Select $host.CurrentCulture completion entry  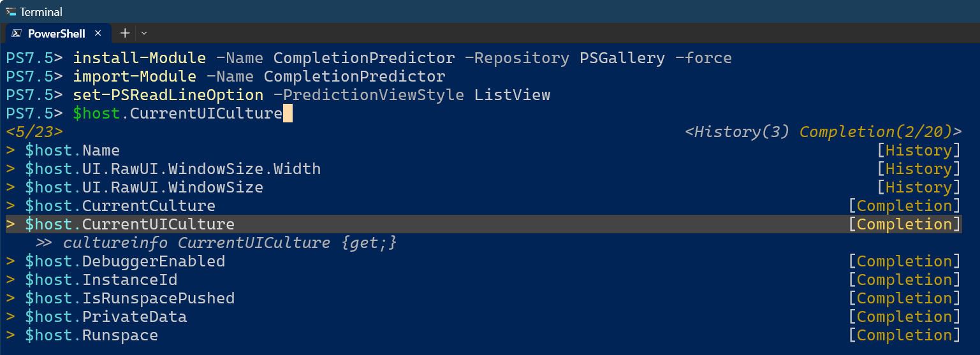(x=120, y=206)
